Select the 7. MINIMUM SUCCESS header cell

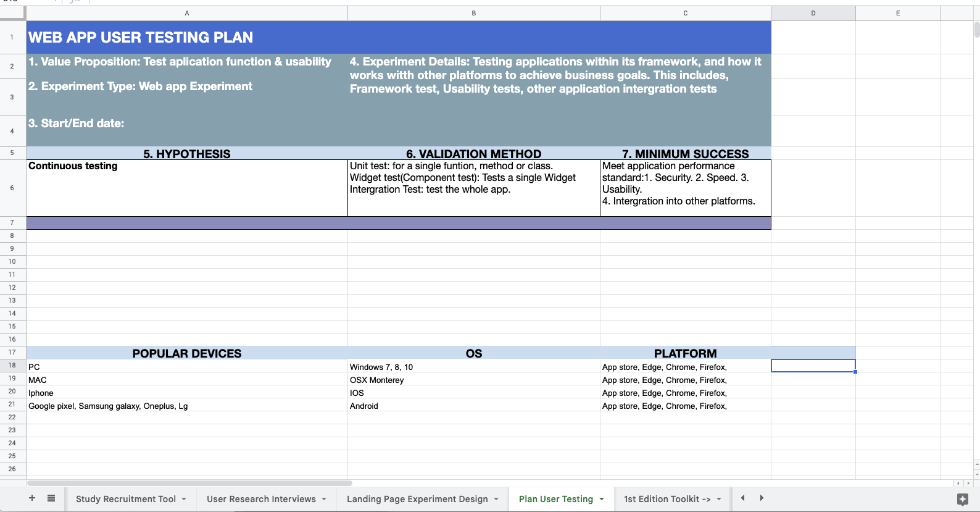(x=686, y=153)
